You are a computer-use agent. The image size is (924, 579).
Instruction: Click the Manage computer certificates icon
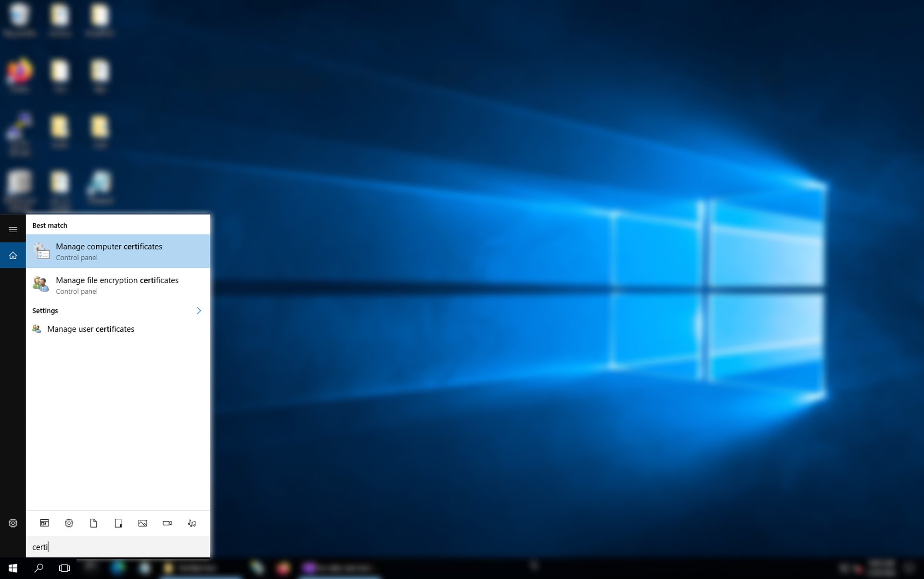(x=41, y=251)
